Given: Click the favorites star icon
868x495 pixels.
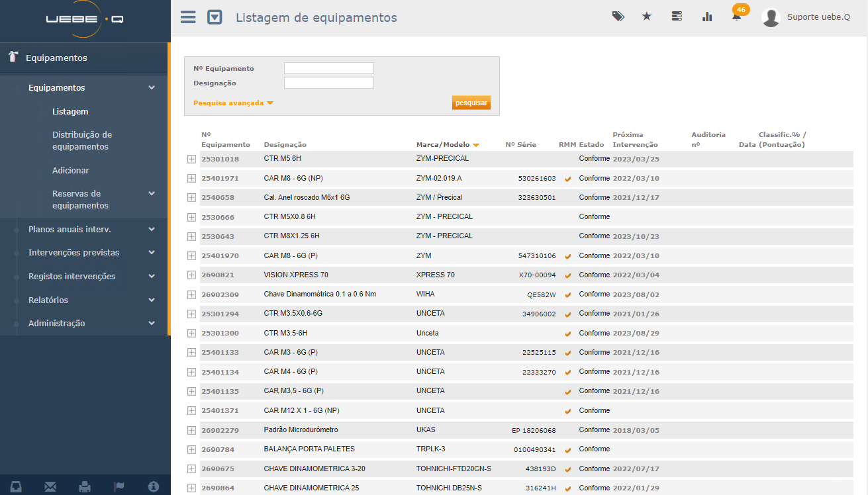Looking at the screenshot, I should click(647, 17).
